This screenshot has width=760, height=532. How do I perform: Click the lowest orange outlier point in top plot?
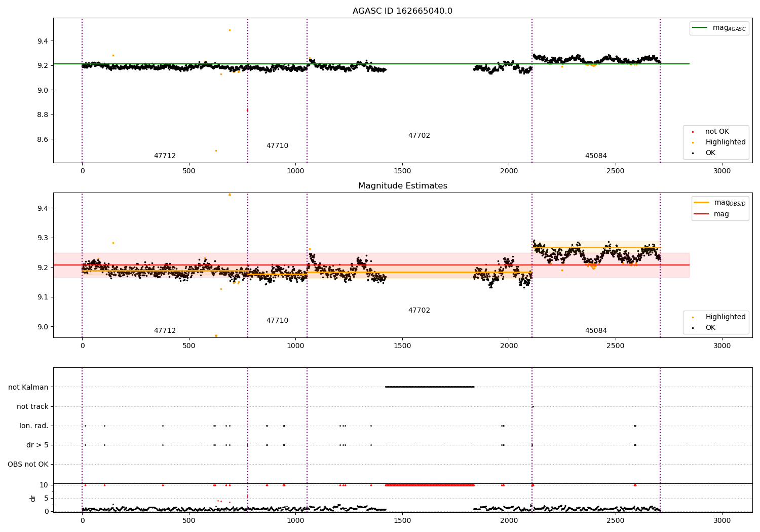click(x=216, y=150)
